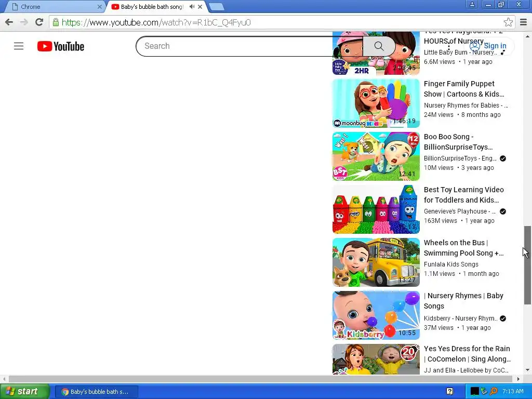Viewport: 532px width, 399px height.
Task: Click Genevieve's Playhouse channel name
Action: coord(460,211)
